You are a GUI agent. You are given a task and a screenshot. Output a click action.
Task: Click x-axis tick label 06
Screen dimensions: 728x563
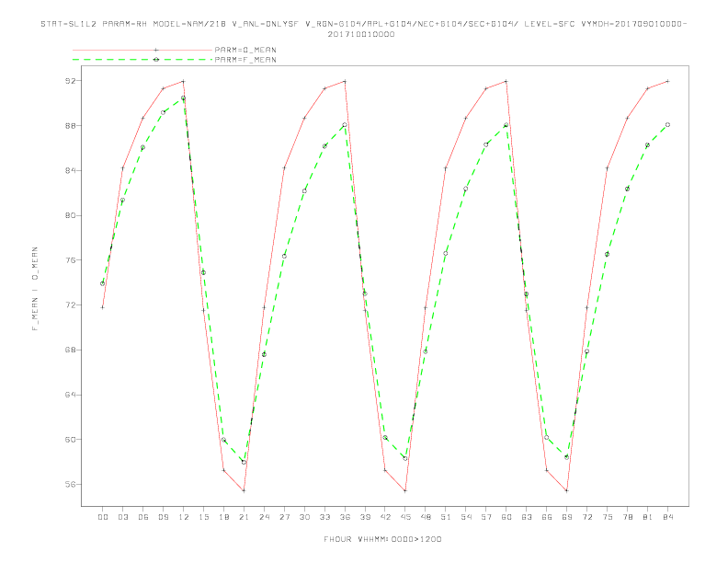[143, 517]
